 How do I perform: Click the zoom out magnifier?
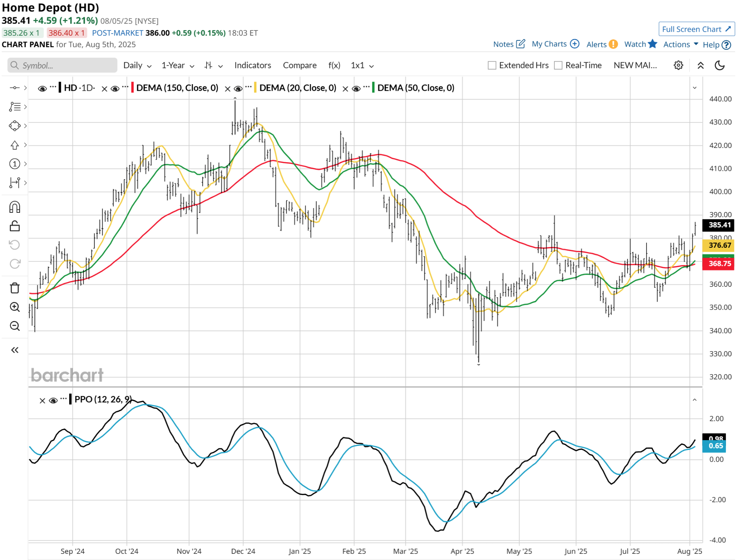[x=15, y=326]
